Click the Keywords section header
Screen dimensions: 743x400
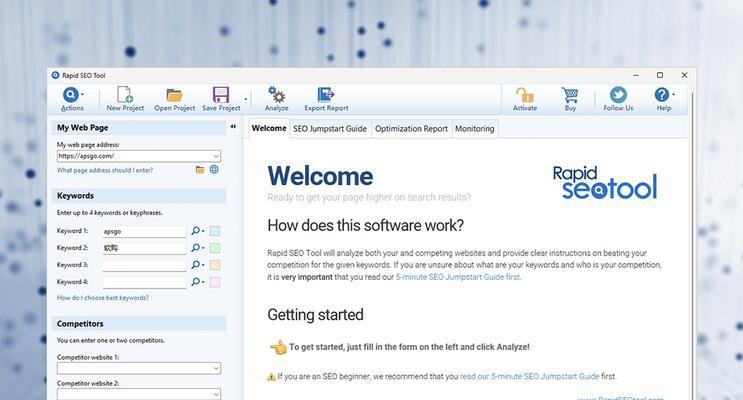(138, 196)
